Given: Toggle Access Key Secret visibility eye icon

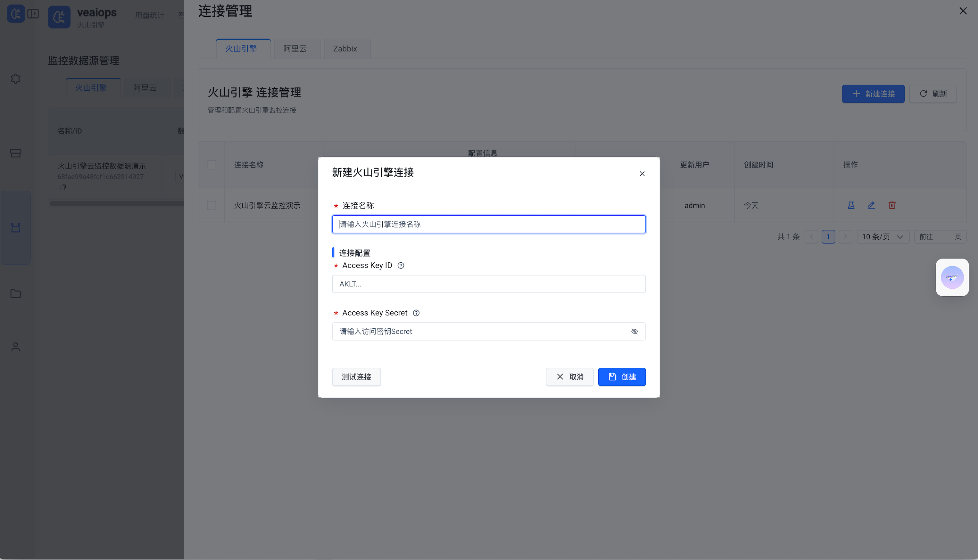Looking at the screenshot, I should [634, 331].
